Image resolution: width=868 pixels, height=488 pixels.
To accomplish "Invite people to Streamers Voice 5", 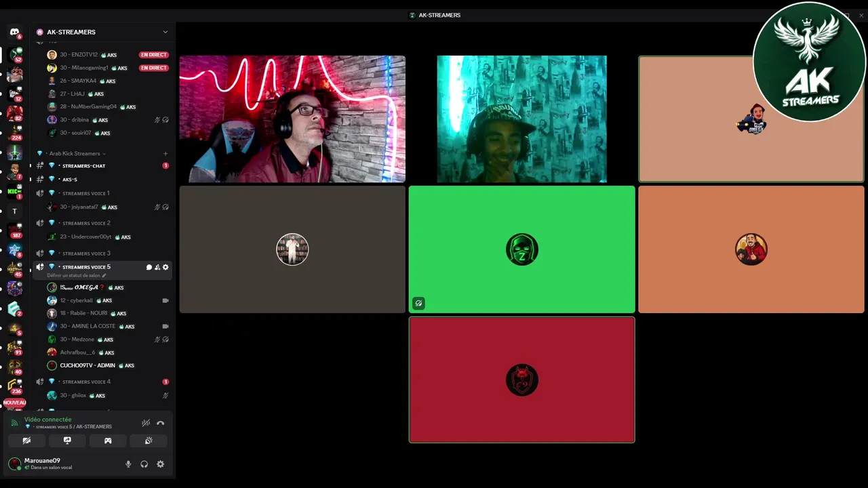I will pyautogui.click(x=157, y=267).
